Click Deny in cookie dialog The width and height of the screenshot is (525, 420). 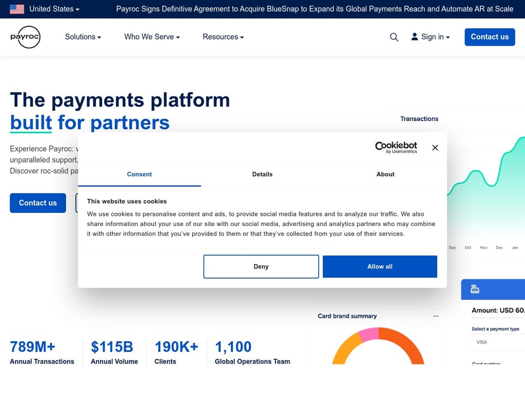point(261,266)
